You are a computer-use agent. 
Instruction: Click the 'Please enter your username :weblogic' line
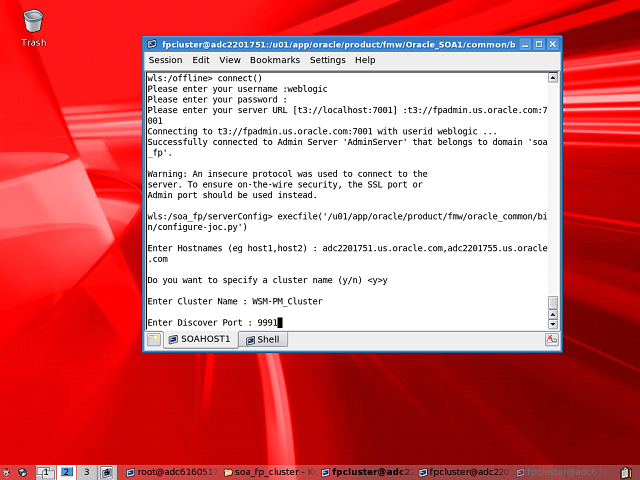[x=237, y=89]
